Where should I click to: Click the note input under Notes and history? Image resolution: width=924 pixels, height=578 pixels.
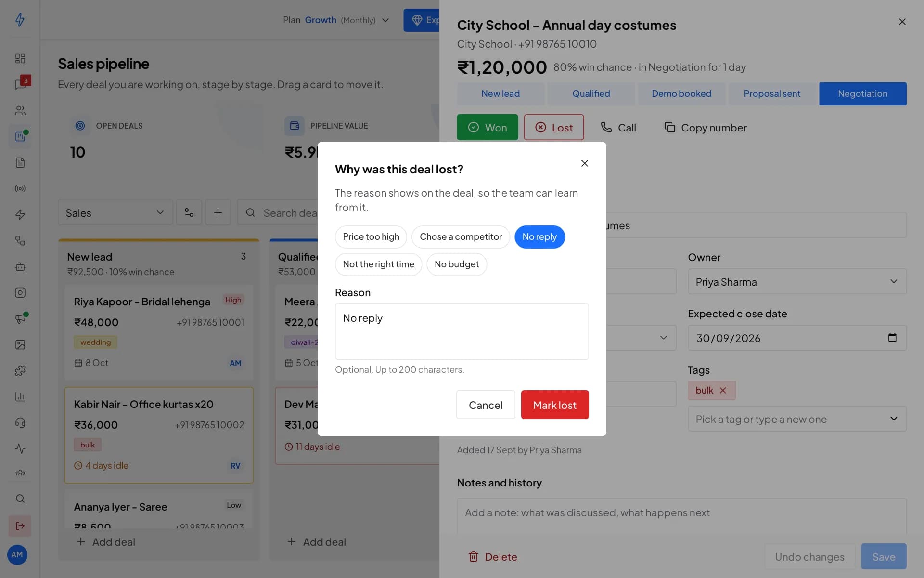click(682, 516)
